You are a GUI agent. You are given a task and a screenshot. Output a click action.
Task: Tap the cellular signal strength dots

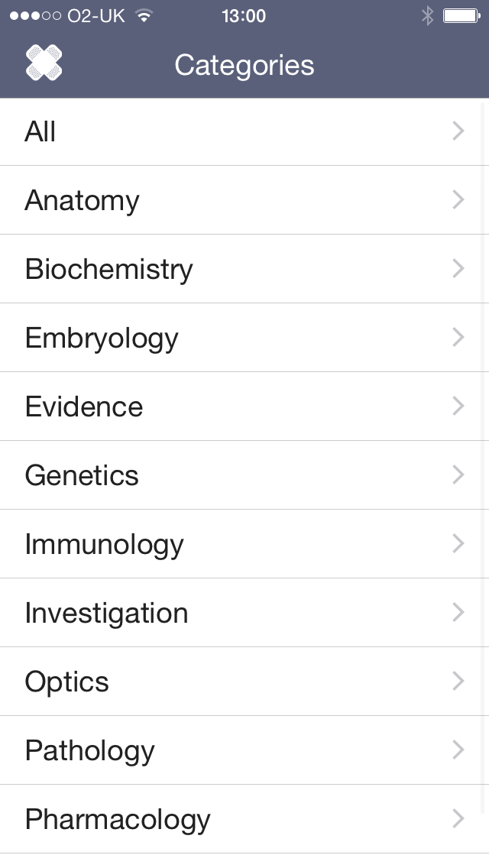[x=35, y=16]
